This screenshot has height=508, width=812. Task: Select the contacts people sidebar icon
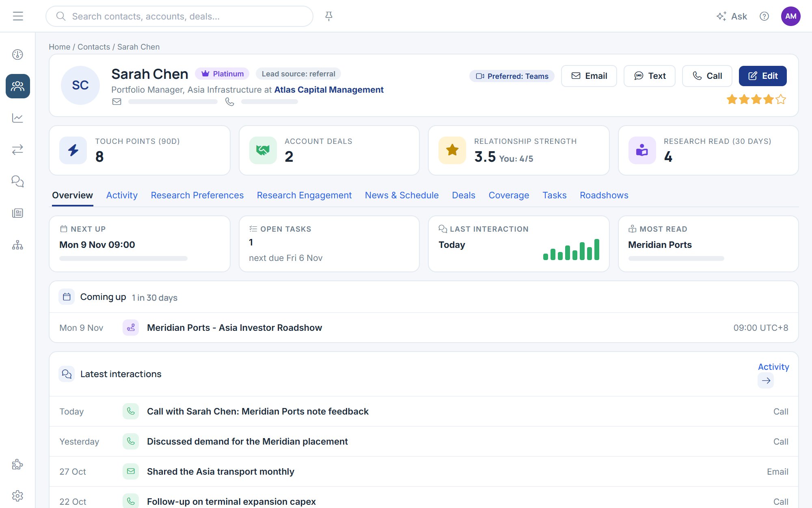point(17,86)
